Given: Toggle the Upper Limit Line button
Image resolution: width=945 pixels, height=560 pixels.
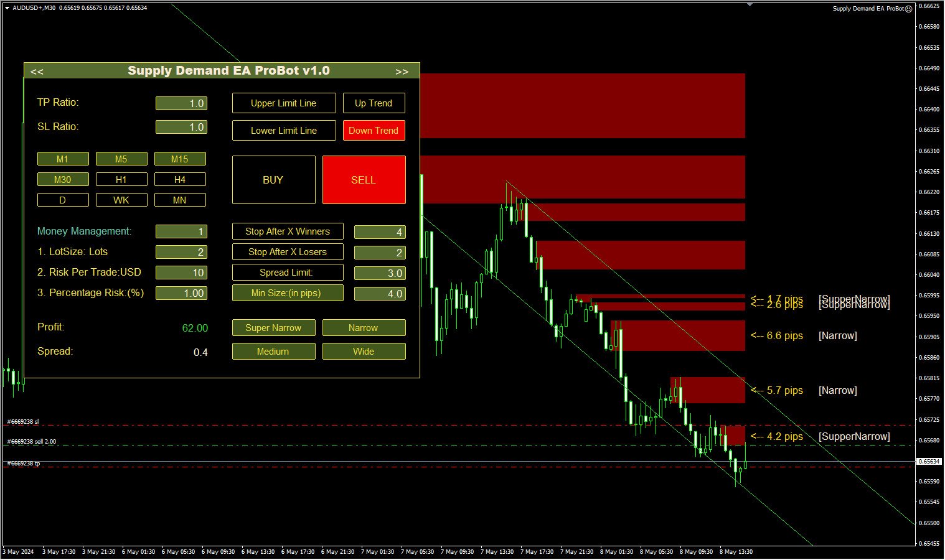Looking at the screenshot, I should coord(284,103).
